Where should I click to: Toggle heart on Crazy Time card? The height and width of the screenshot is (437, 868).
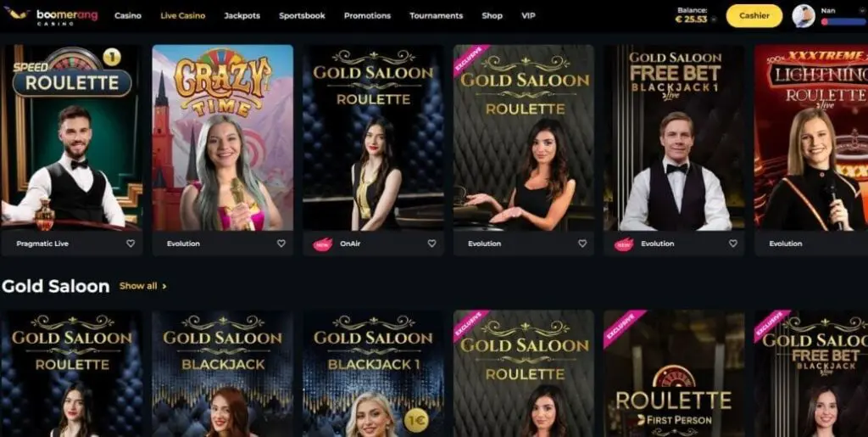click(x=281, y=244)
